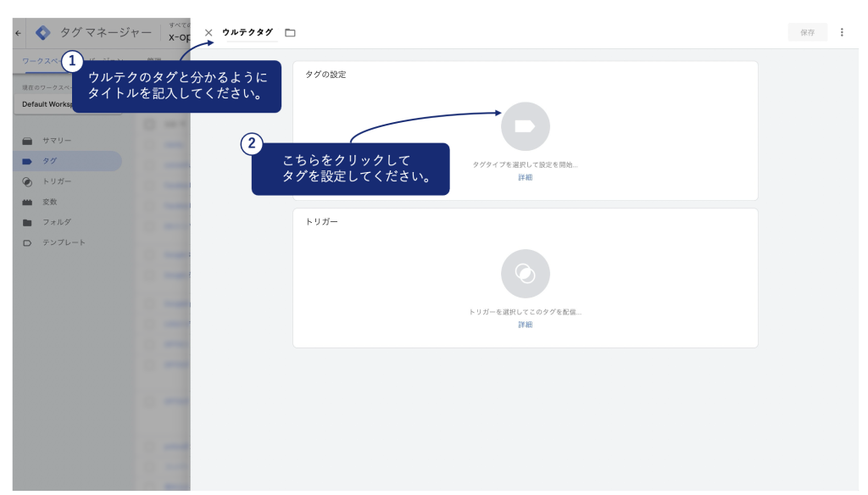Select タグ in the left navigation
Screen dimensions: 868x495
pyautogui.click(x=50, y=161)
